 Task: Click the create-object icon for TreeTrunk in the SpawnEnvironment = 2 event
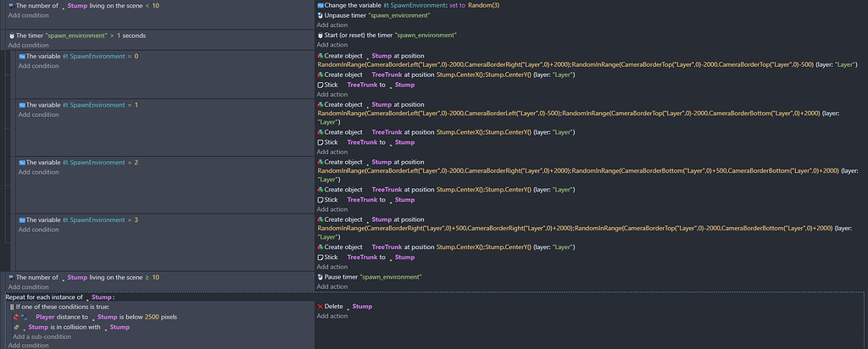(x=320, y=190)
